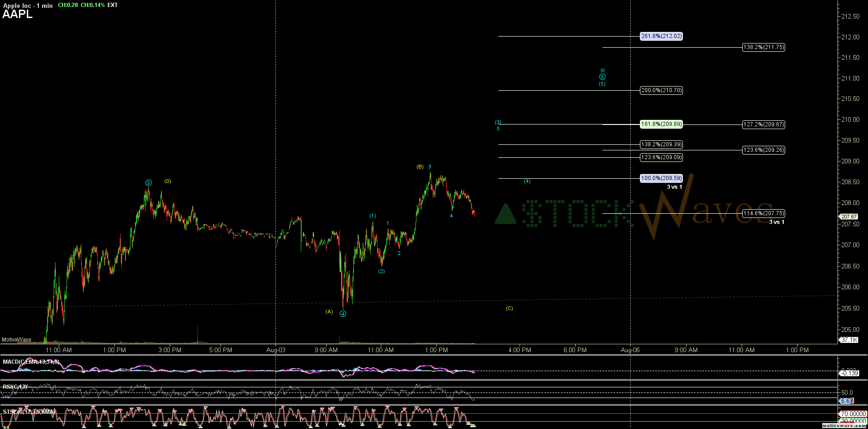Click the 212.50 price axis label
Screen dimensions: 868x429
pyautogui.click(x=850, y=16)
